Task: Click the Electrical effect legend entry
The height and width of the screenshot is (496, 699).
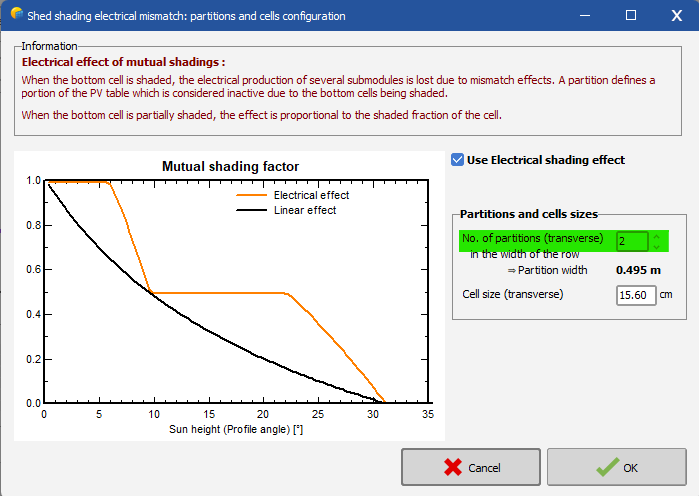Action: [292, 195]
